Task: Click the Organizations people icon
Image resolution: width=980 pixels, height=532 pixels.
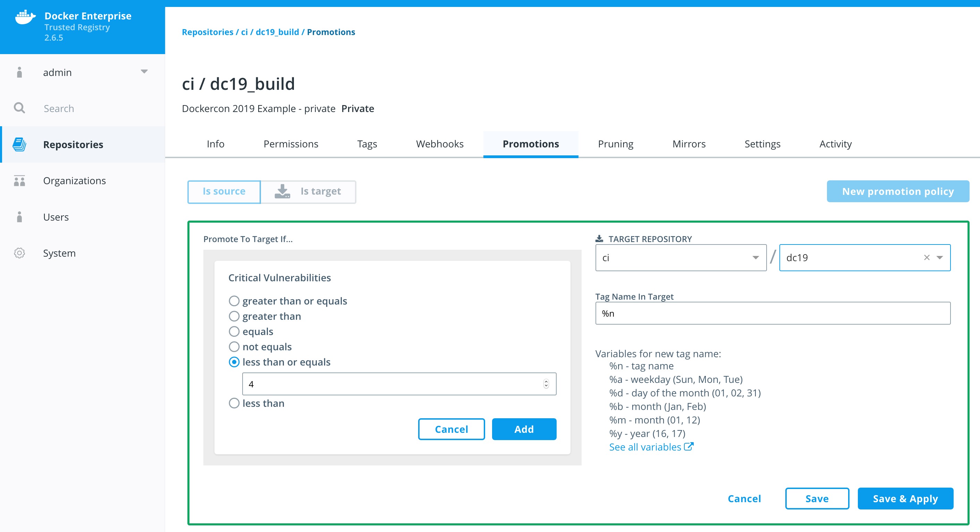Action: point(19,181)
